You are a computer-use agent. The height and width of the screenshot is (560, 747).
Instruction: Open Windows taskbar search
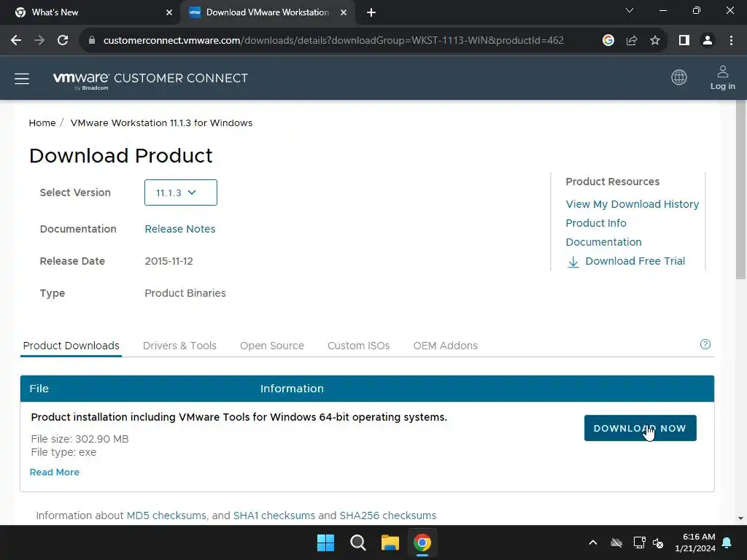357,542
